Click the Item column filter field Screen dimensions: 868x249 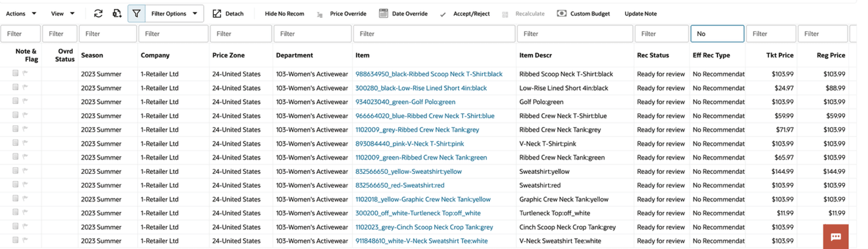(434, 34)
